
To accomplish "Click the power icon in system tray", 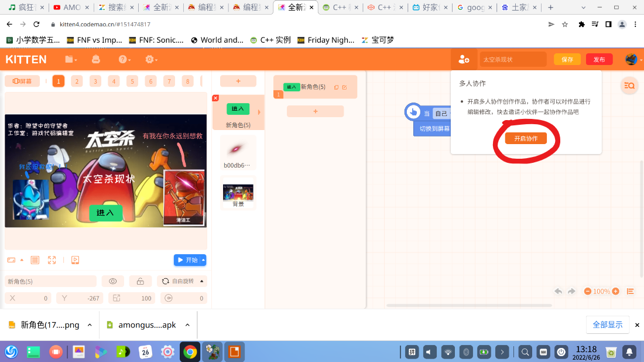I will coord(561,352).
